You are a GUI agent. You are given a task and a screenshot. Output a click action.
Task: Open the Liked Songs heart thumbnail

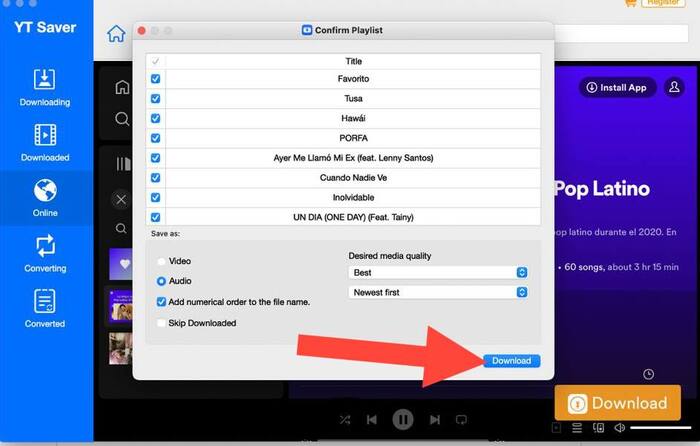pyautogui.click(x=121, y=264)
